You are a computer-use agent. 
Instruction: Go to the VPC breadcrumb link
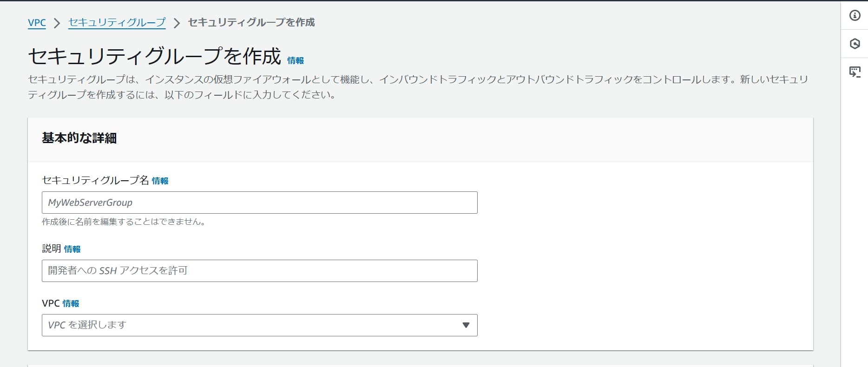tap(37, 22)
